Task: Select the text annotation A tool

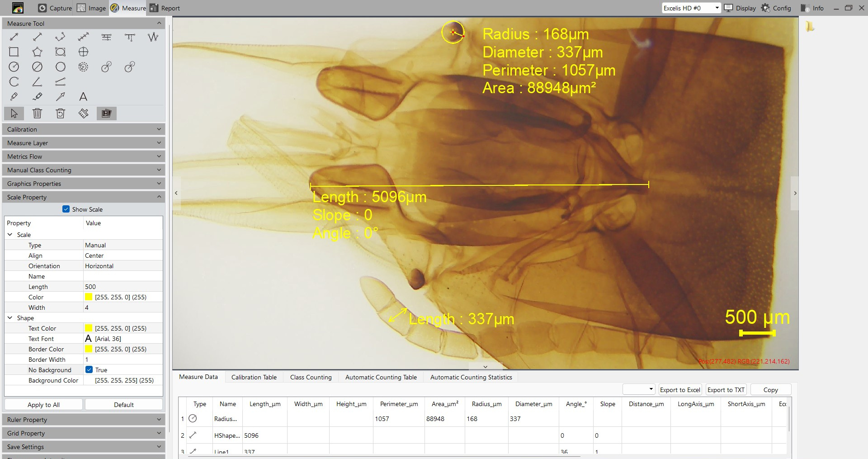Action: [83, 97]
